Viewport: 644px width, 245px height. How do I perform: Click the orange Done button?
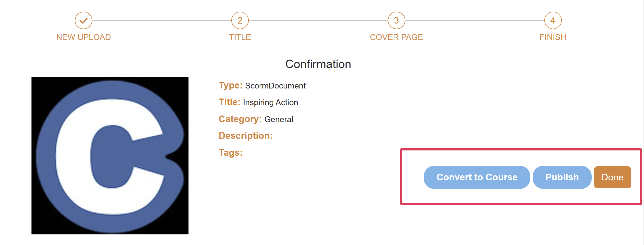[613, 177]
